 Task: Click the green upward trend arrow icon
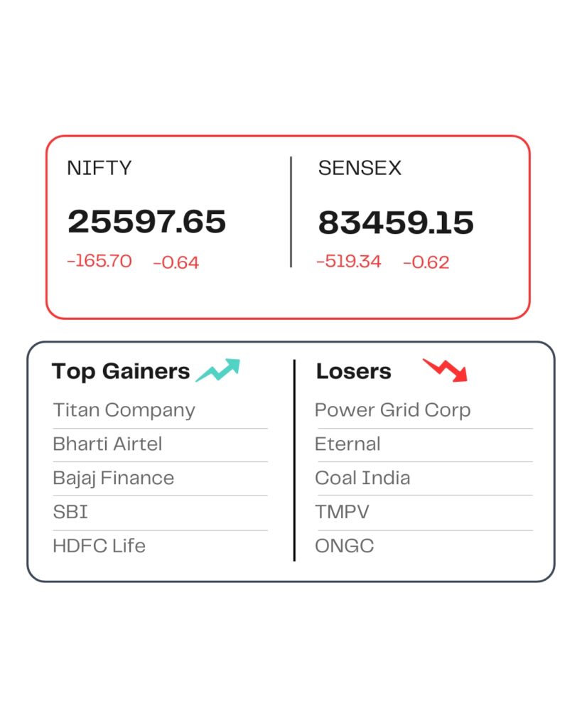(218, 370)
